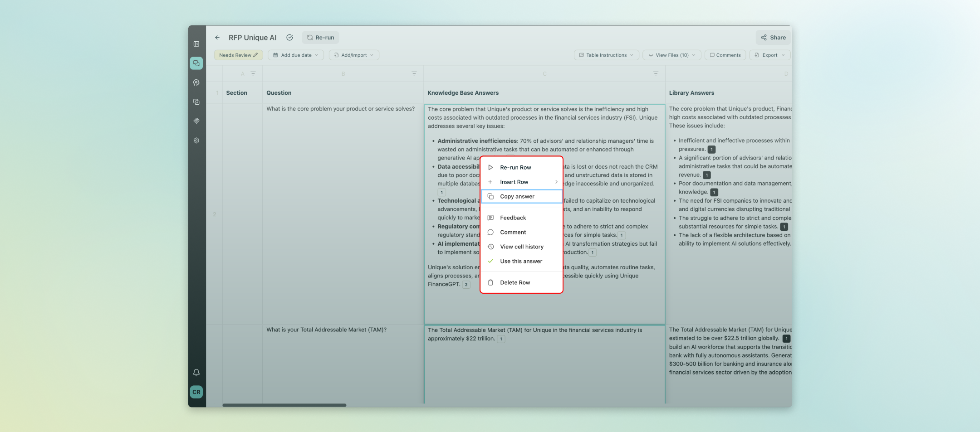Collapse the sidebar with the panel icon

coord(196,44)
